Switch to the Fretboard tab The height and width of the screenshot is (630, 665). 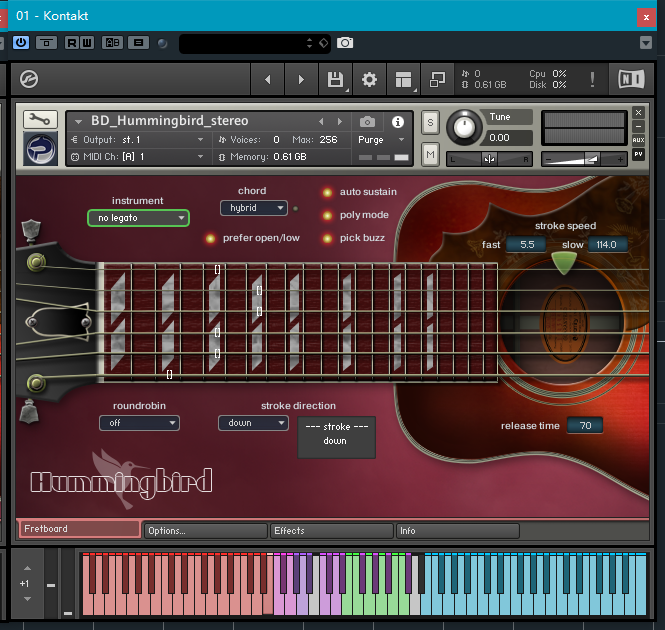pyautogui.click(x=80, y=529)
